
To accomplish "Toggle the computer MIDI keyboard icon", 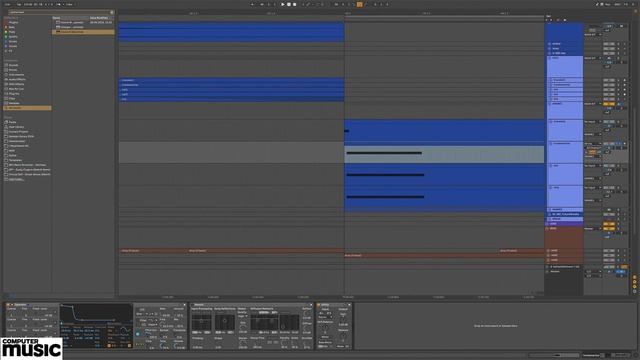I will click(x=602, y=4).
